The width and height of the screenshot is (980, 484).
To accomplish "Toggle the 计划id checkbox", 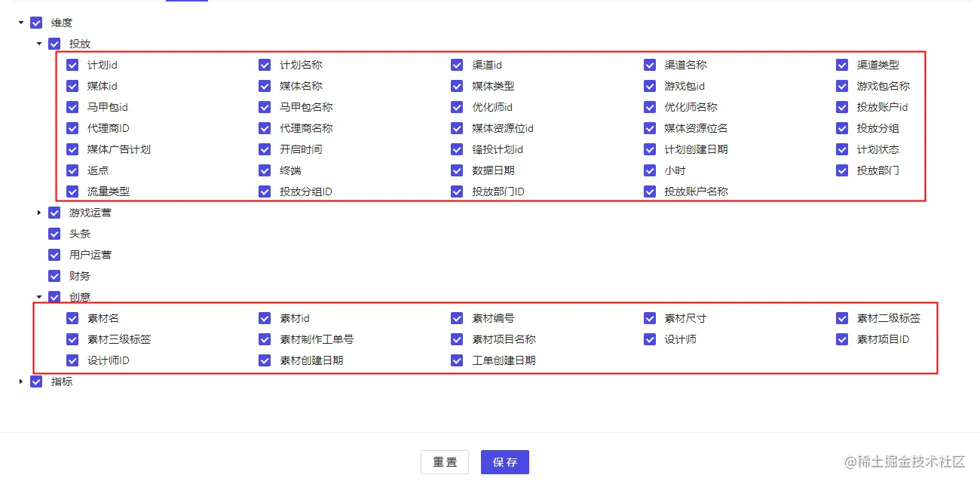I will [72, 65].
